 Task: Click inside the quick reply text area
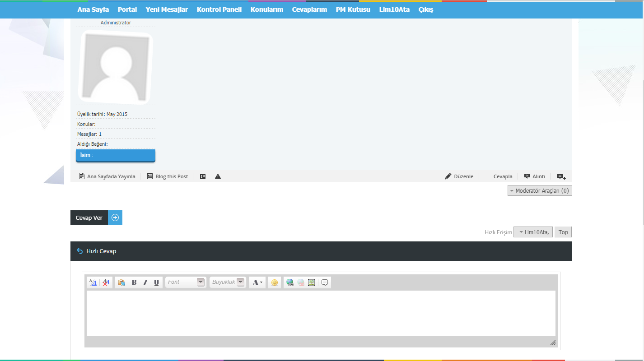[321, 313]
